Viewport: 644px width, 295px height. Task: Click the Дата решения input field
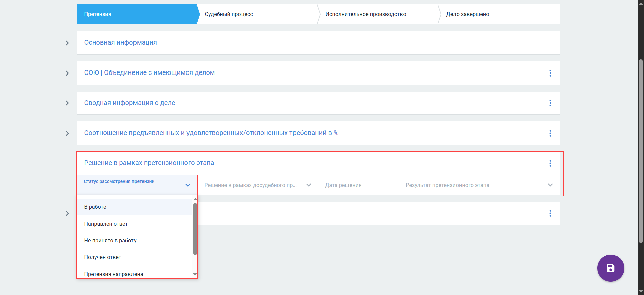pyautogui.click(x=359, y=185)
